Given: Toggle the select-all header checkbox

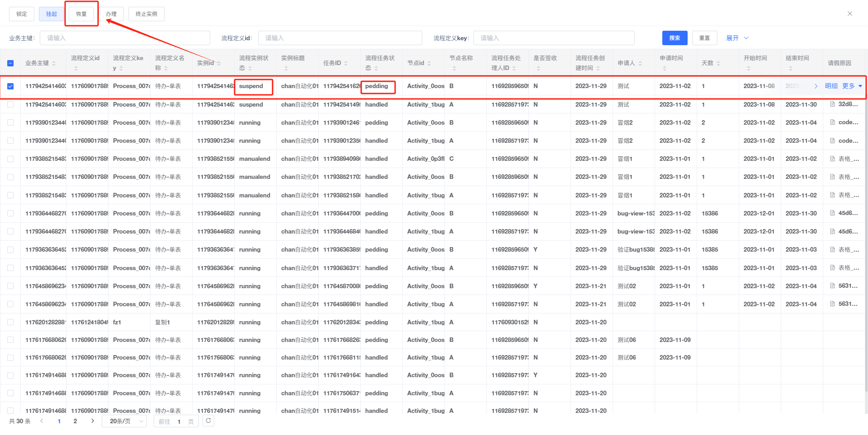Looking at the screenshot, I should (10, 63).
